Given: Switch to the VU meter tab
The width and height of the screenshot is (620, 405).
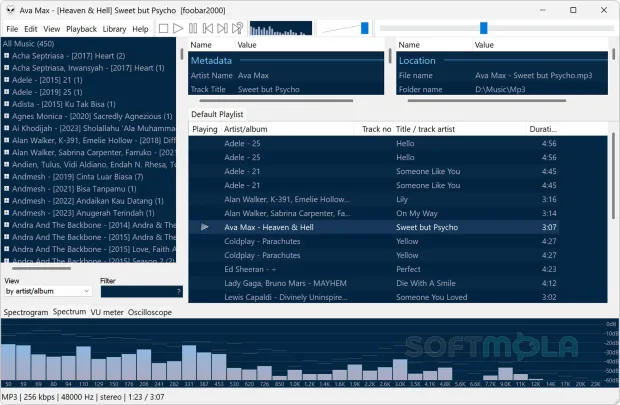Looking at the screenshot, I should (x=107, y=312).
